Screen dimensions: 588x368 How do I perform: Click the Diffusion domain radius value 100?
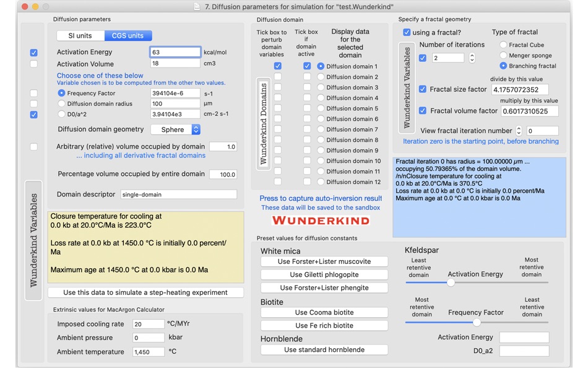175,103
